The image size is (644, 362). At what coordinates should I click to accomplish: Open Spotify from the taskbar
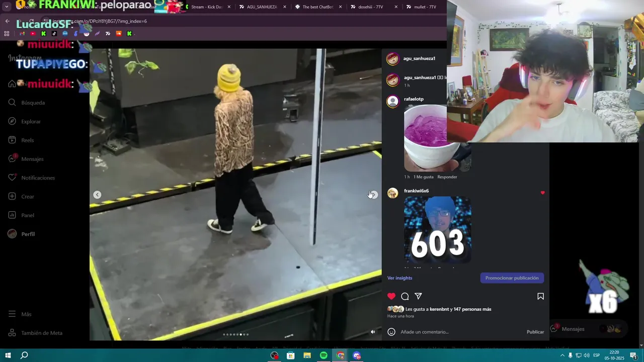coord(324,355)
